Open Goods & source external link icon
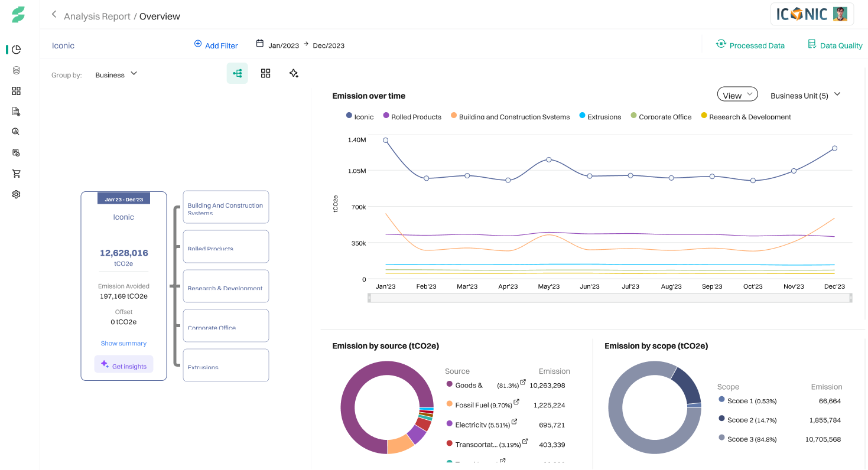The height and width of the screenshot is (470, 868). point(523,382)
